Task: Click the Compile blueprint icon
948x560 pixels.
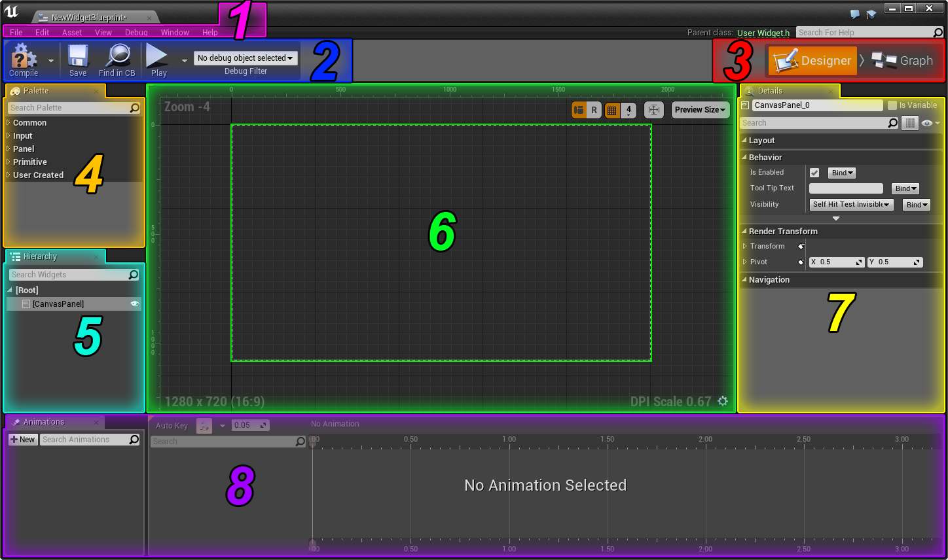Action: (x=24, y=56)
